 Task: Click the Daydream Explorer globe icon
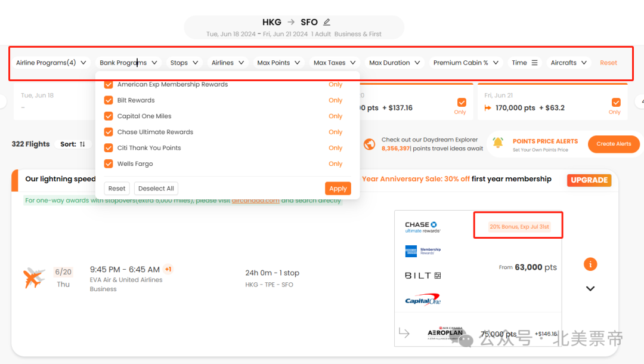[x=369, y=144]
